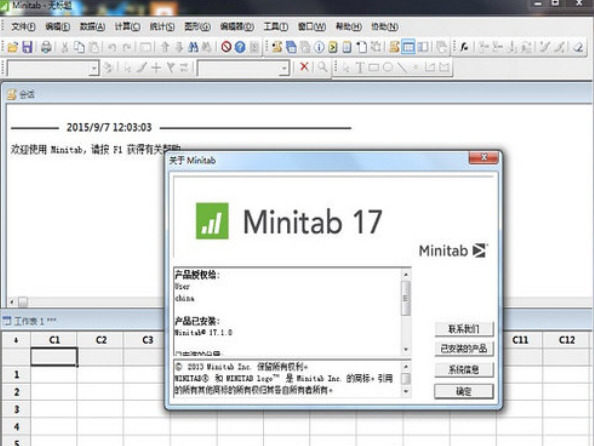Image resolution: width=594 pixels, height=446 pixels.
Task: Confirm About dialog with 确定
Action: pyautogui.click(x=464, y=391)
